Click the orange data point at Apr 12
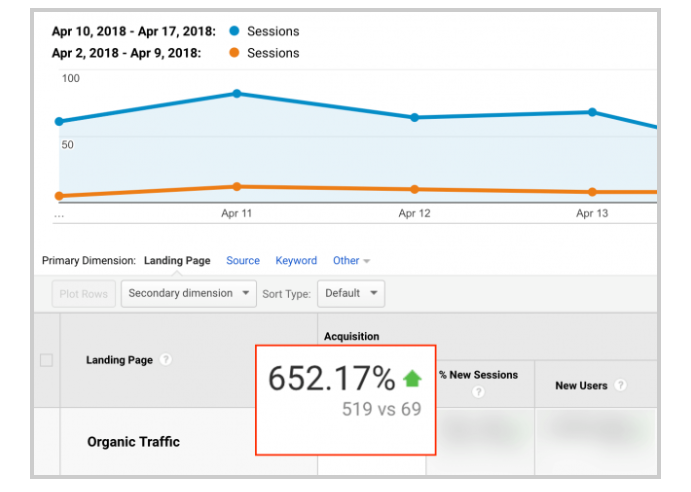 pyautogui.click(x=414, y=189)
